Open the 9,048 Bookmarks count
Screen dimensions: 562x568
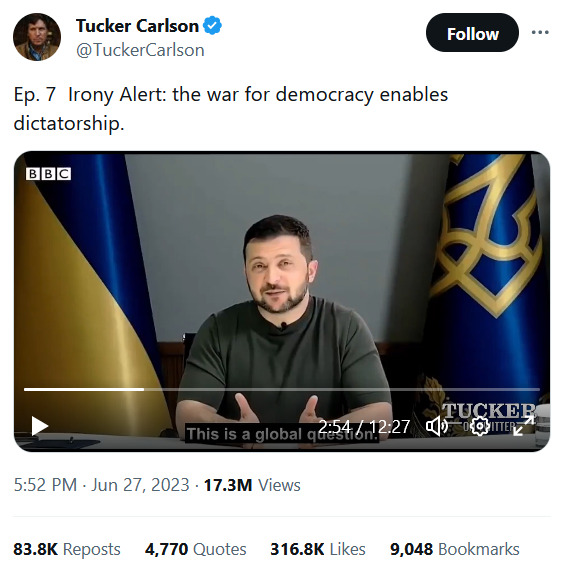click(x=454, y=549)
